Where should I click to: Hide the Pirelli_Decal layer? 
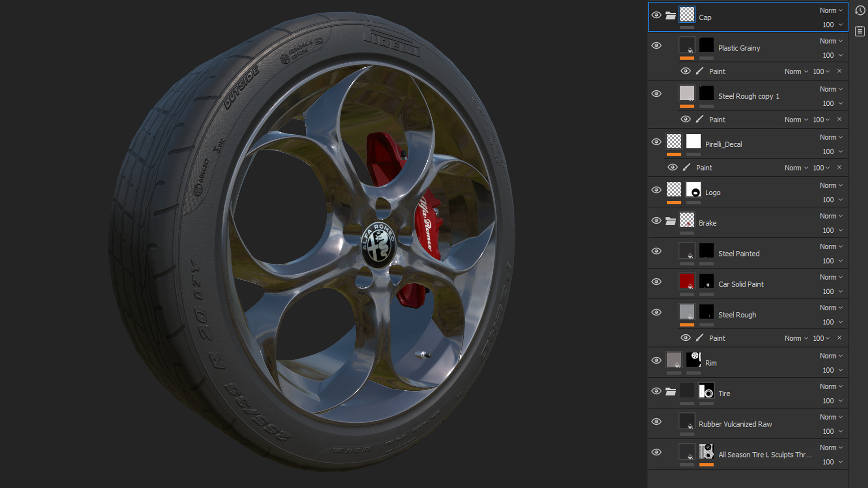click(x=656, y=142)
